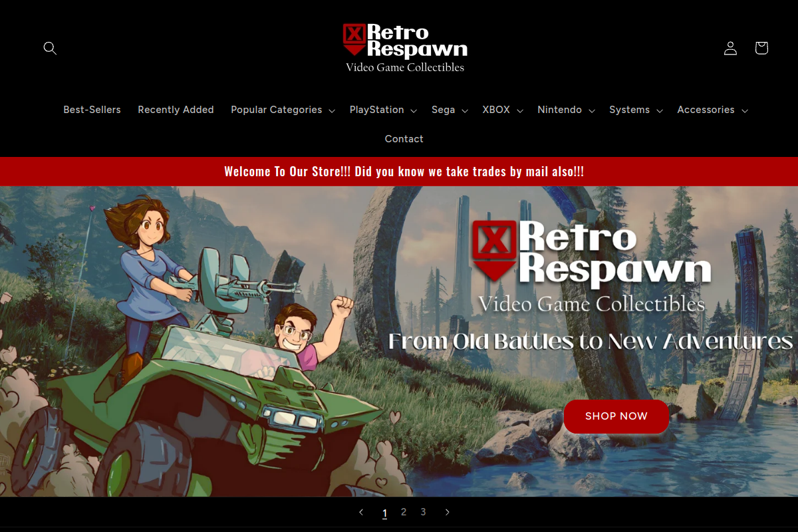This screenshot has height=532, width=798.
Task: Select slide 1 in slideshow pagination
Action: point(384,513)
